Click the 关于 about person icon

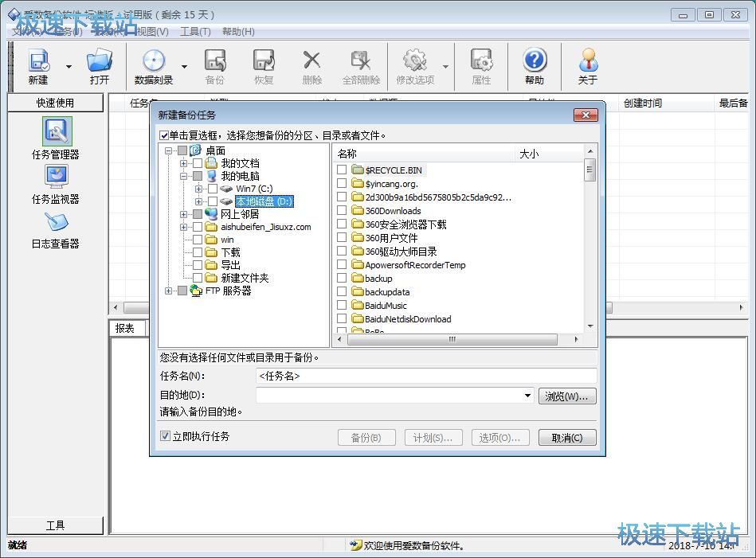(588, 60)
